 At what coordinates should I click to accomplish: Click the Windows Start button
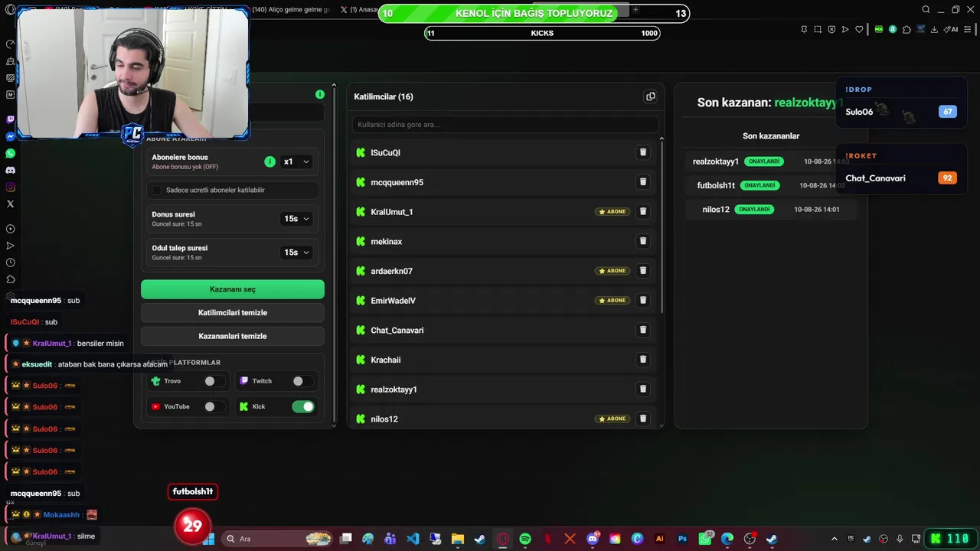tap(208, 539)
